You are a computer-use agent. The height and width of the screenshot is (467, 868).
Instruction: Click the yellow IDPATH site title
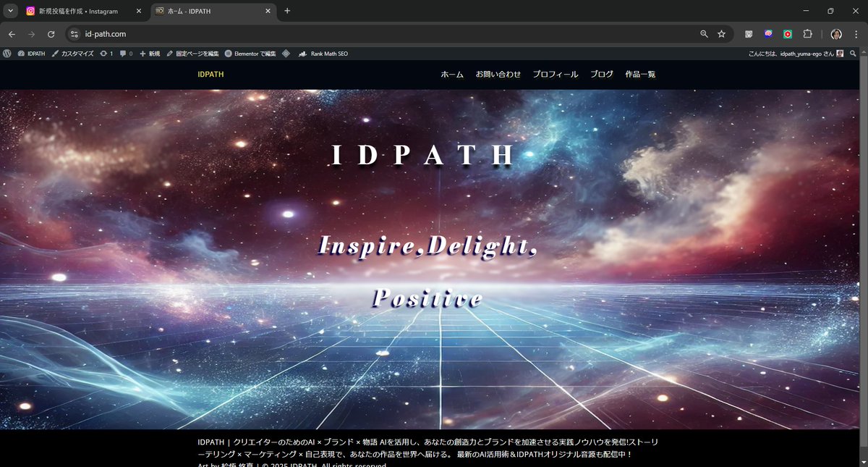coord(210,74)
